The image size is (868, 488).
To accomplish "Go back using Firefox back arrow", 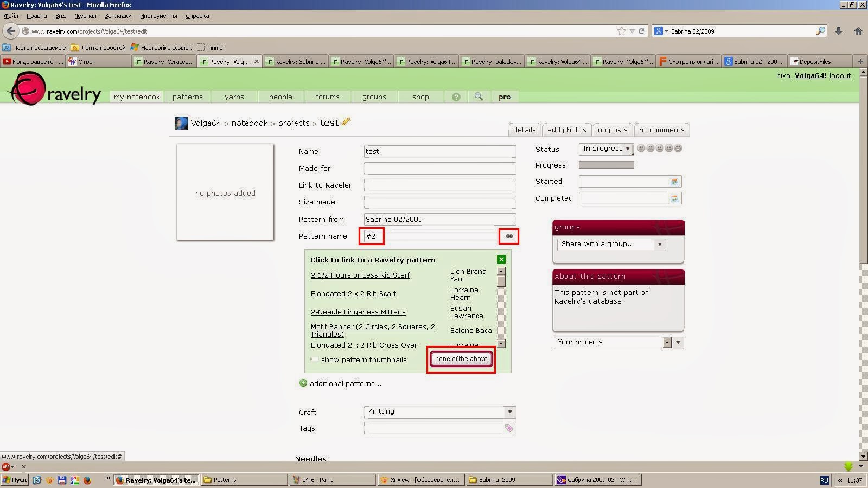I will pos(10,31).
